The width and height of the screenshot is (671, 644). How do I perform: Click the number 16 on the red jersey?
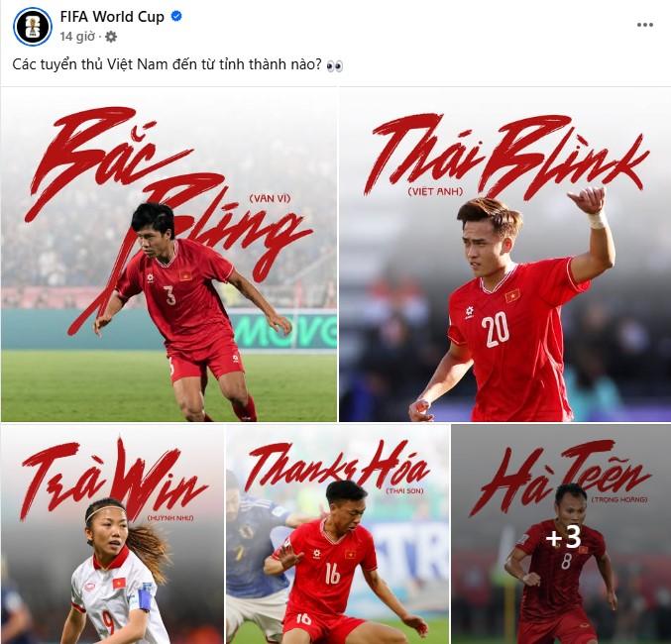(x=332, y=574)
